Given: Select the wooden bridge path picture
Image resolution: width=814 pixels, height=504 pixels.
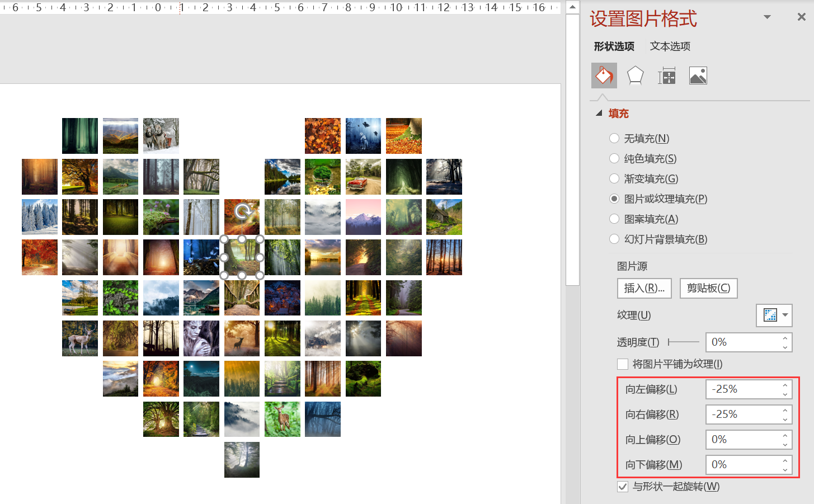Looking at the screenshot, I should tap(242, 298).
